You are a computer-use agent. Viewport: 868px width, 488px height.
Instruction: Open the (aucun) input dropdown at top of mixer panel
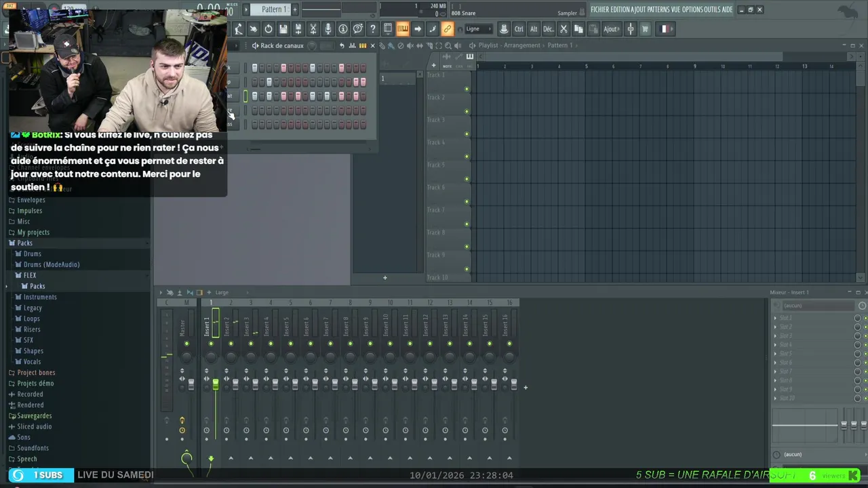[x=817, y=306]
